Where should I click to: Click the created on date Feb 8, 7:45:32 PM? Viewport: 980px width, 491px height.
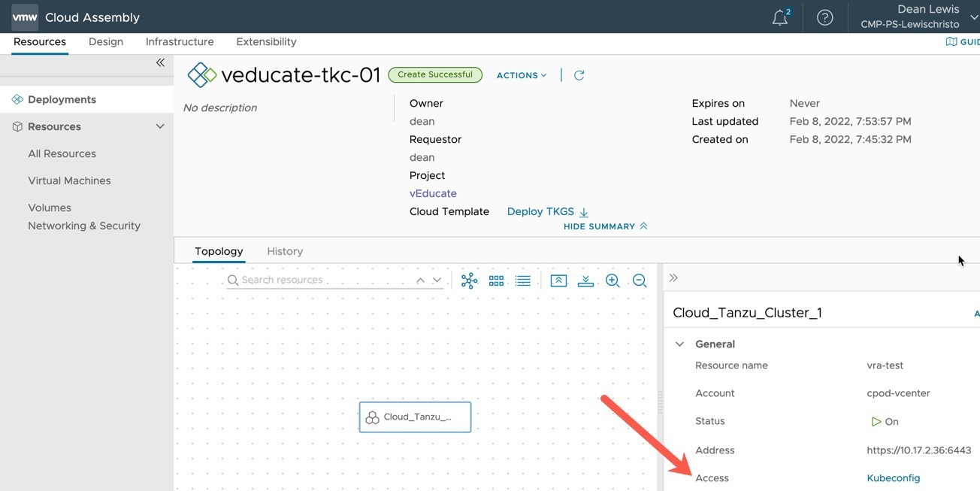coord(851,139)
